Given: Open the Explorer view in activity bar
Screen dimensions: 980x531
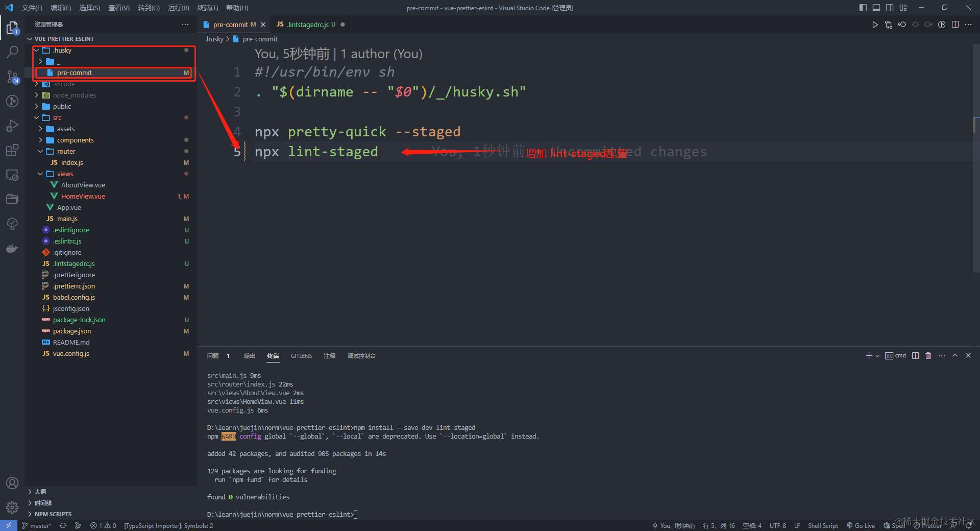Looking at the screenshot, I should (x=12, y=28).
